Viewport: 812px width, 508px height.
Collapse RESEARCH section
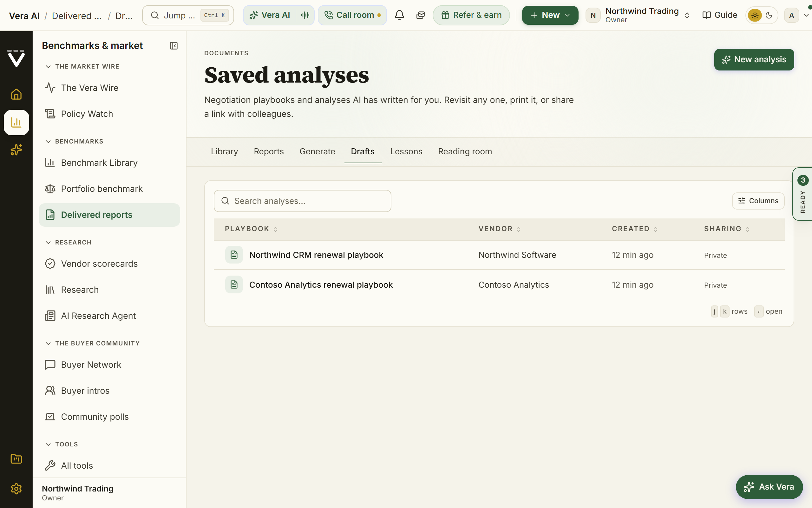click(69, 243)
